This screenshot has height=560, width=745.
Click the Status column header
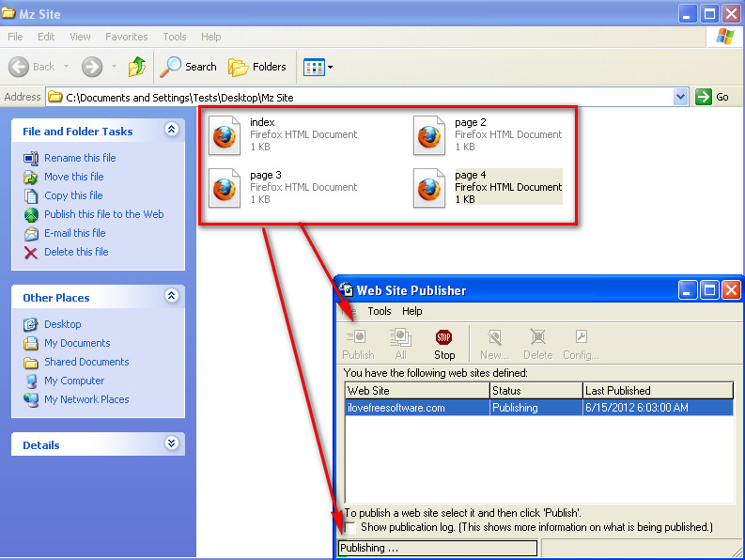[x=535, y=390]
